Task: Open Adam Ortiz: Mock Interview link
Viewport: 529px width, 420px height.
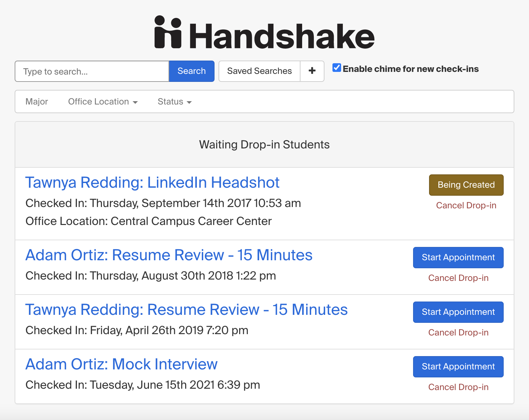Action: coord(121,364)
